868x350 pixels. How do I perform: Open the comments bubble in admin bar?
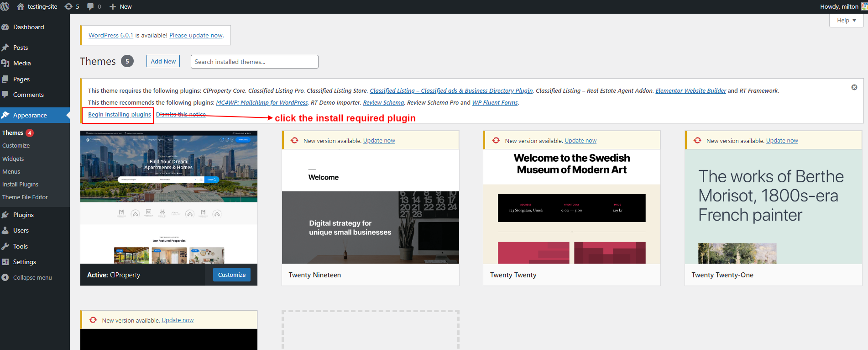(x=90, y=6)
